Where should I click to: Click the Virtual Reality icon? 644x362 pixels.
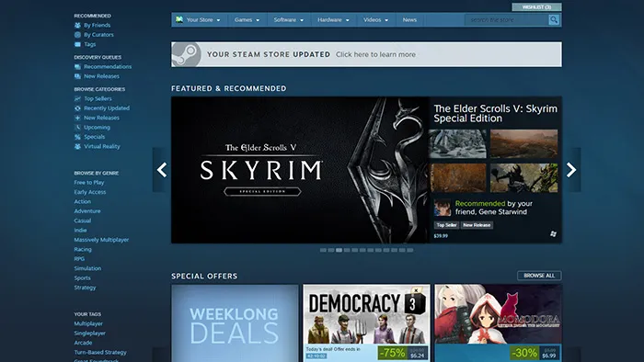77,146
